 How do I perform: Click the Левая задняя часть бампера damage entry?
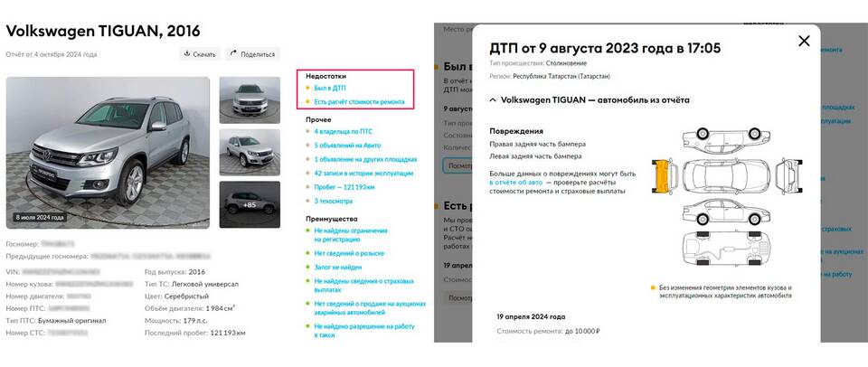pyautogui.click(x=535, y=156)
